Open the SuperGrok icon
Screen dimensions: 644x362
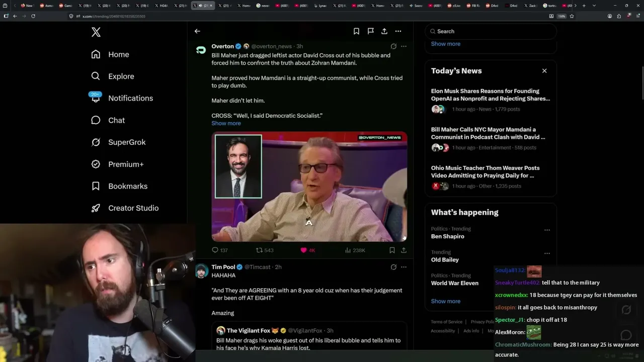coord(96,142)
